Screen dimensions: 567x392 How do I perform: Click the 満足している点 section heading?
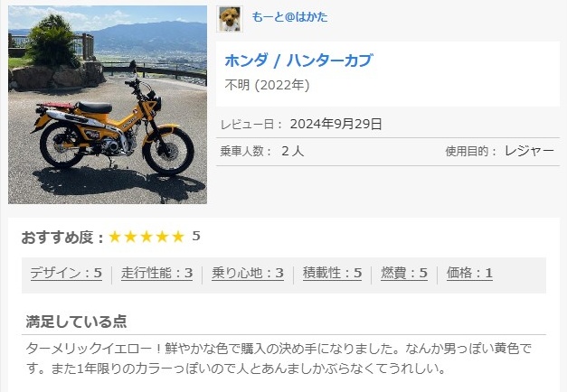coord(76,322)
